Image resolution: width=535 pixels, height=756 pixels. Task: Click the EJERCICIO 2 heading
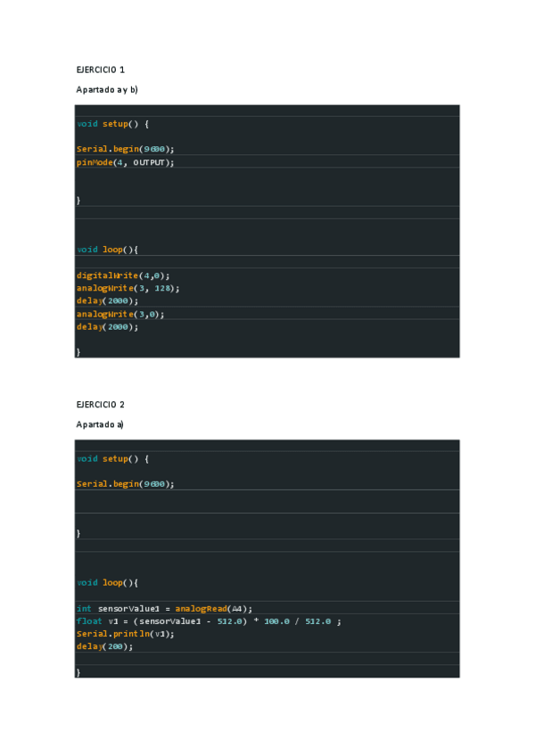point(100,404)
